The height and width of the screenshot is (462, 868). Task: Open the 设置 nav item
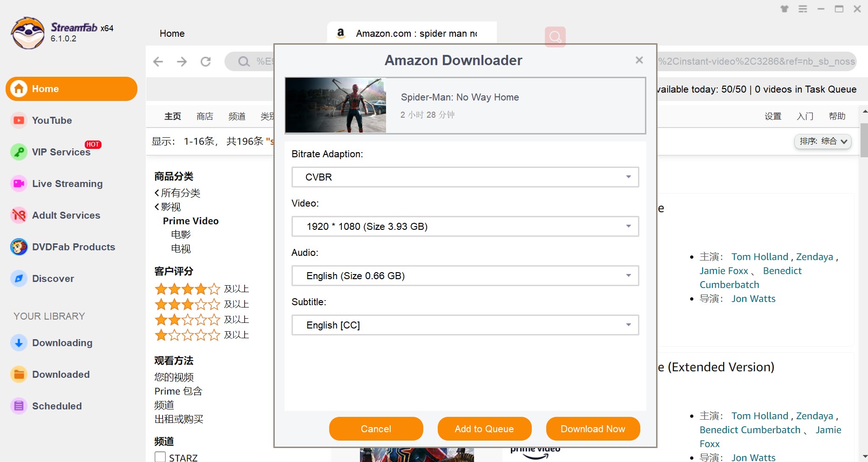point(773,116)
